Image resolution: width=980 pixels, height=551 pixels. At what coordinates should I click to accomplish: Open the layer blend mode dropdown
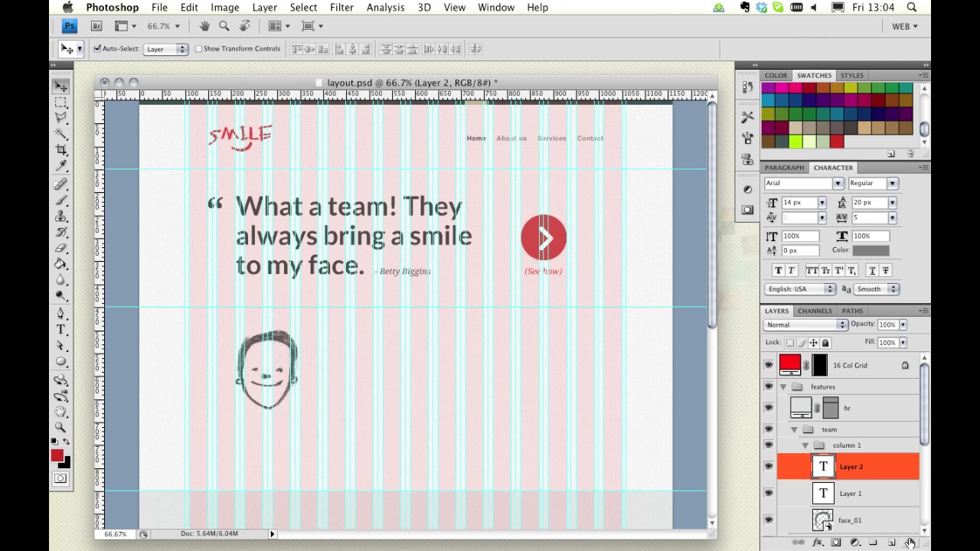tap(805, 325)
